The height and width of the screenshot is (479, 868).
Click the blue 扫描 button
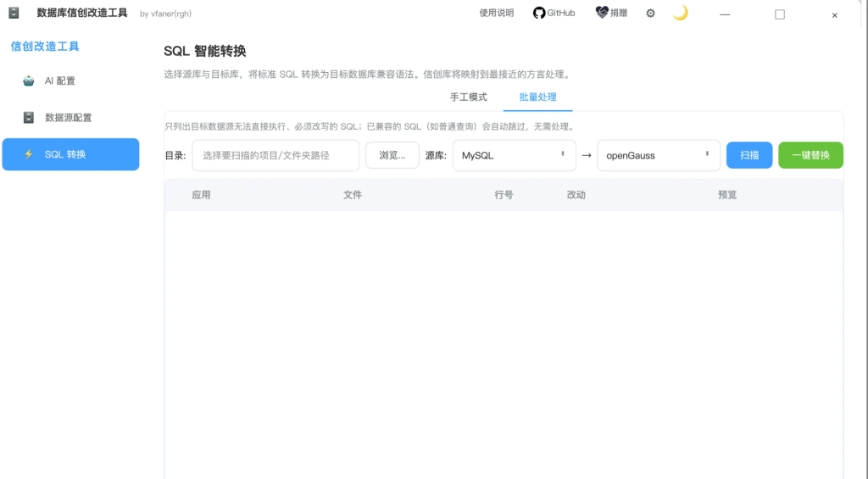click(749, 155)
